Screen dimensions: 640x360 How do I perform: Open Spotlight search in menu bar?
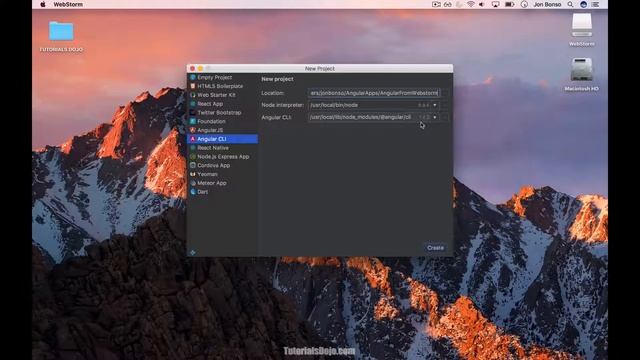click(x=570, y=4)
